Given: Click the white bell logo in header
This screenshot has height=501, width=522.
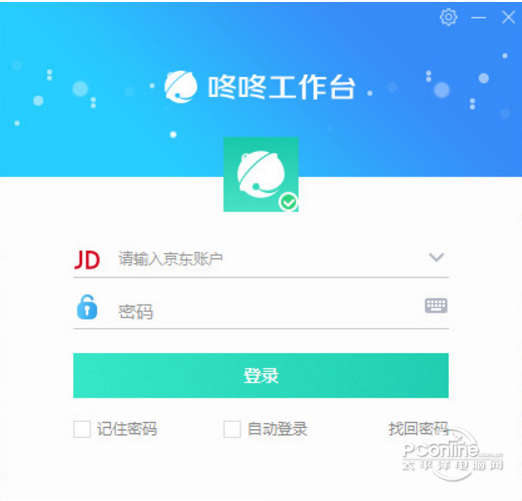Looking at the screenshot, I should click(180, 87).
